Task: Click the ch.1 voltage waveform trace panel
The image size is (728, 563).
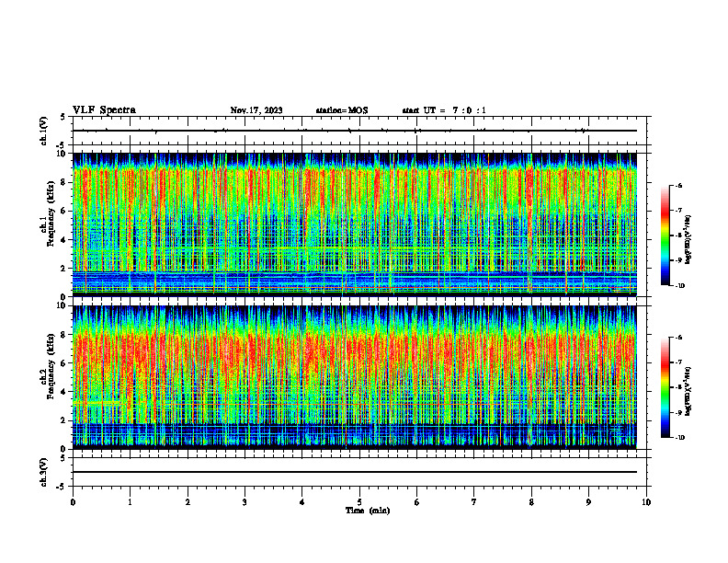Action: point(359,131)
